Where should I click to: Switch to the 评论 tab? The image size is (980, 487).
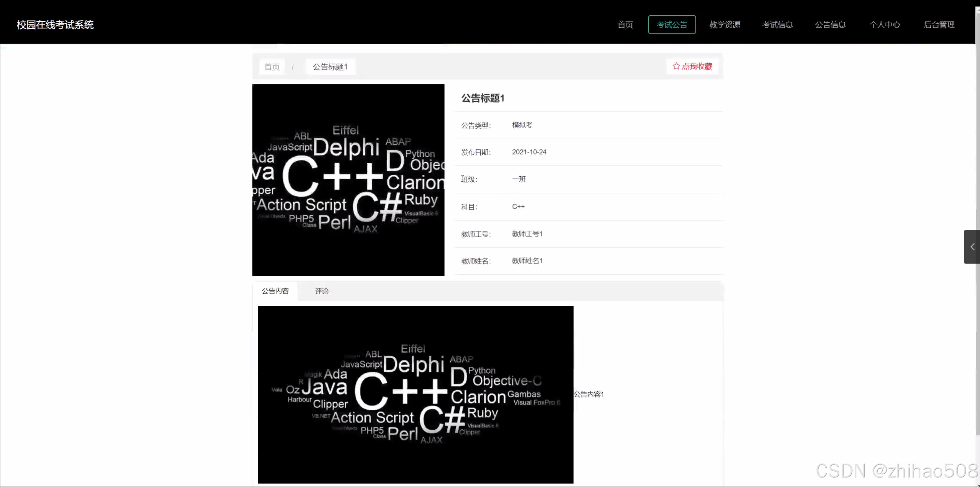pos(322,291)
